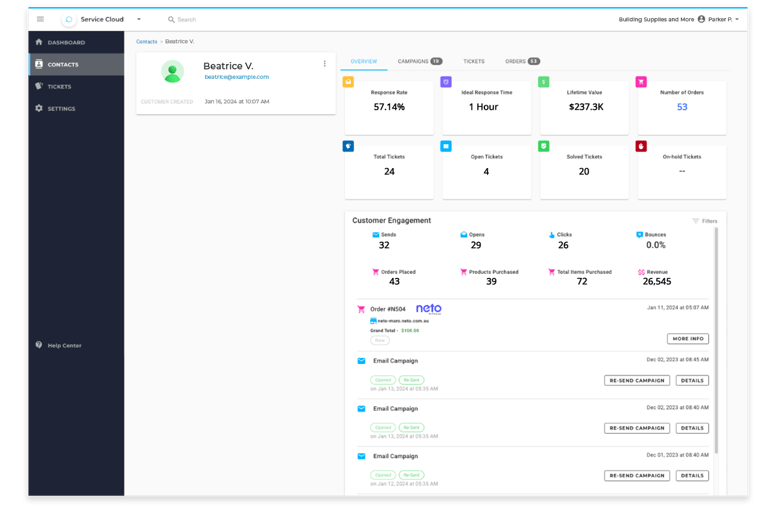776x517 pixels.
Task: Click the Customer Engagement scrollbar
Action: [x=716, y=340]
